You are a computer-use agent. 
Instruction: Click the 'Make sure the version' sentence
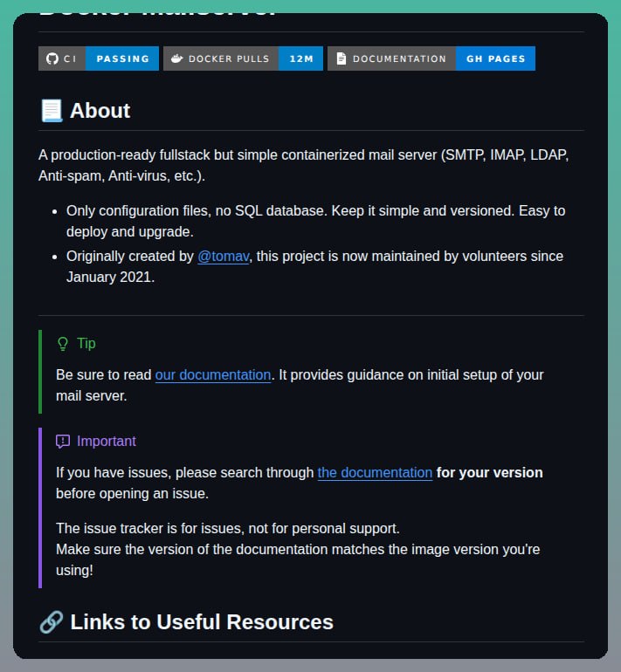pos(298,559)
